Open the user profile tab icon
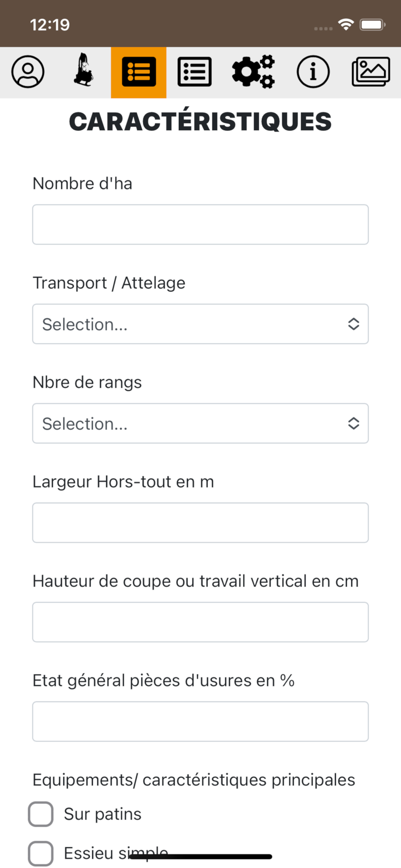 tap(28, 72)
